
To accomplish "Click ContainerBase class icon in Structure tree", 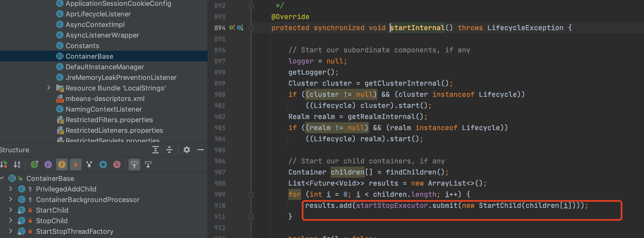I will [x=12, y=178].
